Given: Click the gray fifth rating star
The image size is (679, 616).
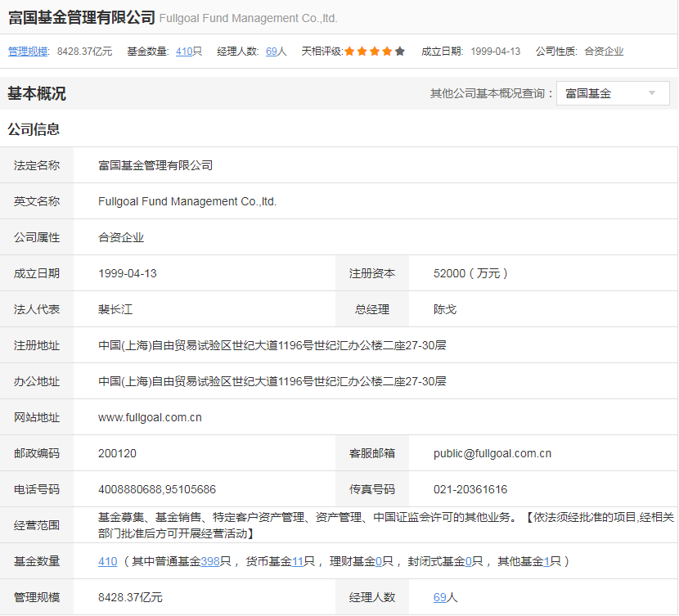Looking at the screenshot, I should (400, 52).
